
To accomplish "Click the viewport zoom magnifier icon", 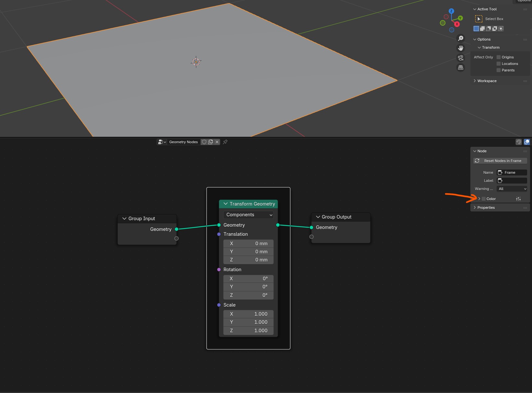I will coord(461,38).
